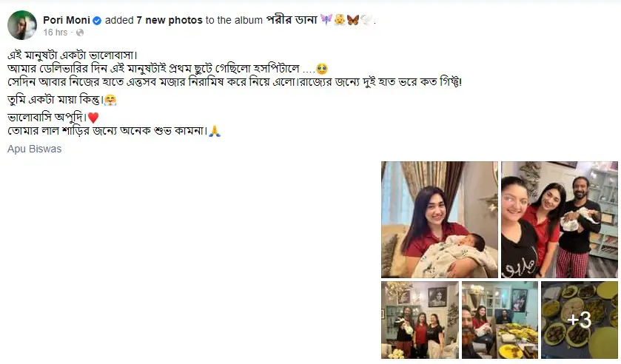Click the globe public-privacy icon
Image resolution: width=621 pixels, height=364 pixels.
(x=80, y=33)
